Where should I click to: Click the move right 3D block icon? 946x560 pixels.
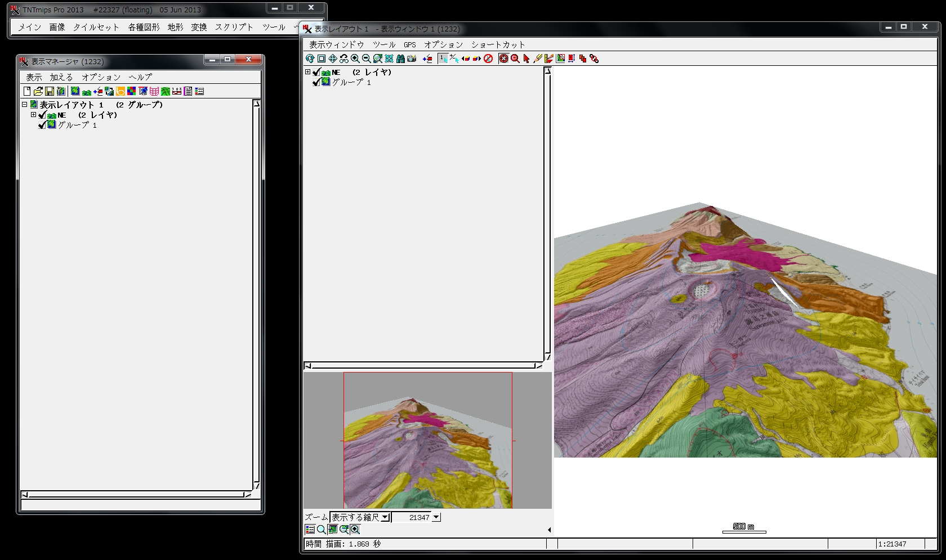point(477,59)
